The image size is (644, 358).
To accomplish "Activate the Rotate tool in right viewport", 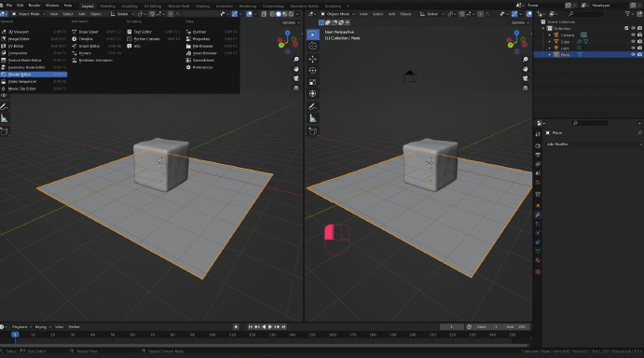I will (312, 71).
